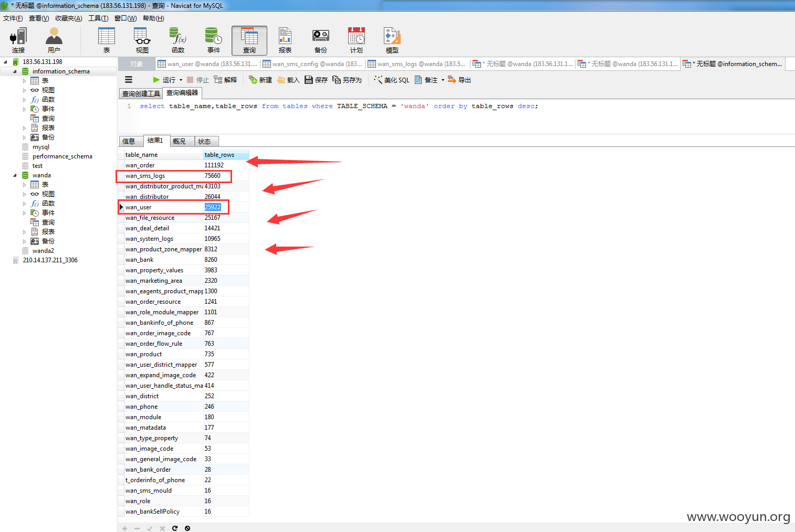
Task: Select the performance_schema database
Action: (62, 156)
